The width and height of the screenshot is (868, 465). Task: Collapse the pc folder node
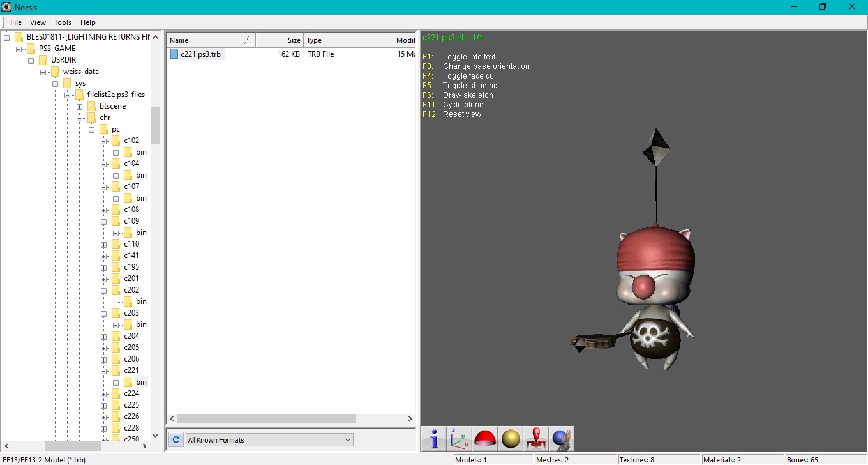[x=91, y=129]
